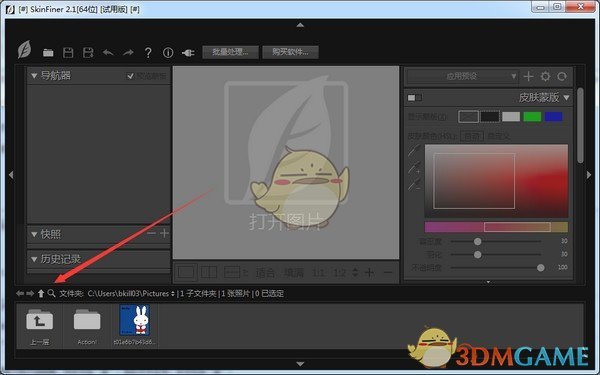
Task: Select the top-bottom split view icon
Action: point(232,272)
